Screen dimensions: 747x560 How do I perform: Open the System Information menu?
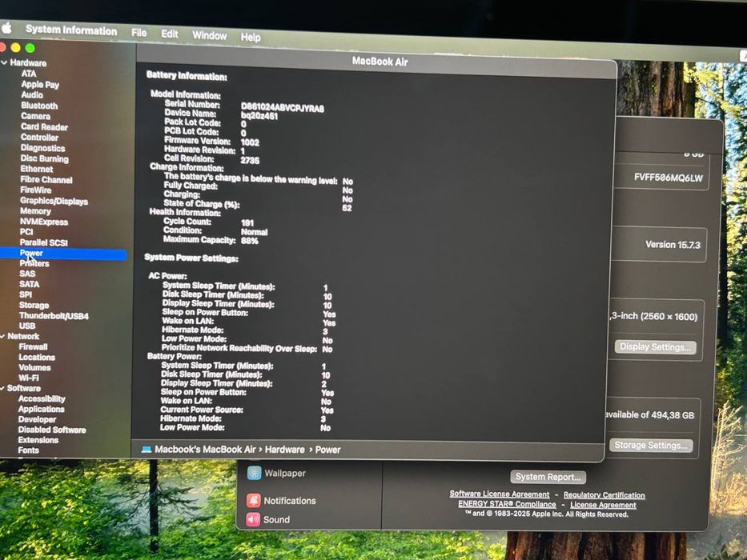[71, 30]
